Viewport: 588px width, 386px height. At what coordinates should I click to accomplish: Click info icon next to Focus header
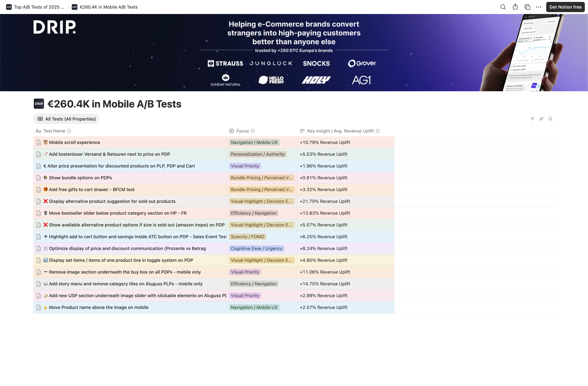click(253, 131)
